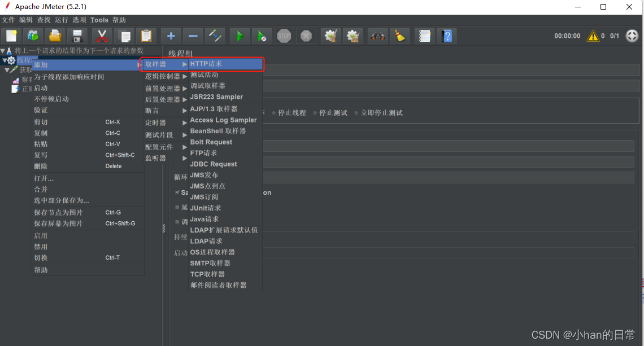Click the Save floppy disk icon

tap(77, 36)
